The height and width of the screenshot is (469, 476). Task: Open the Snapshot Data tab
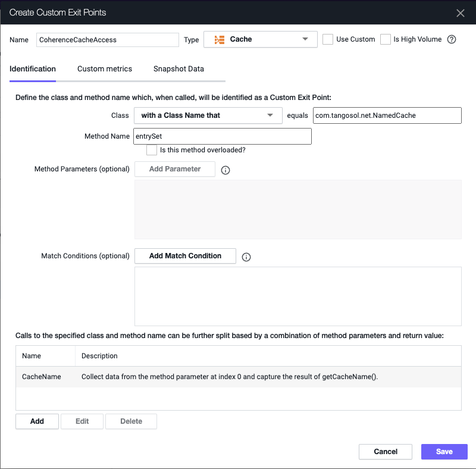(178, 69)
